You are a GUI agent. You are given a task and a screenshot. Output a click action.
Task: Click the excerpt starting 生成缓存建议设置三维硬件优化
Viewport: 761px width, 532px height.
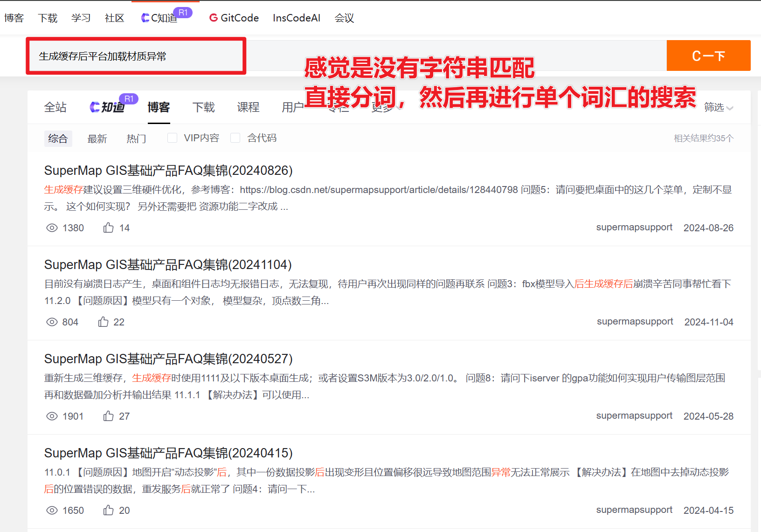pyautogui.click(x=388, y=198)
